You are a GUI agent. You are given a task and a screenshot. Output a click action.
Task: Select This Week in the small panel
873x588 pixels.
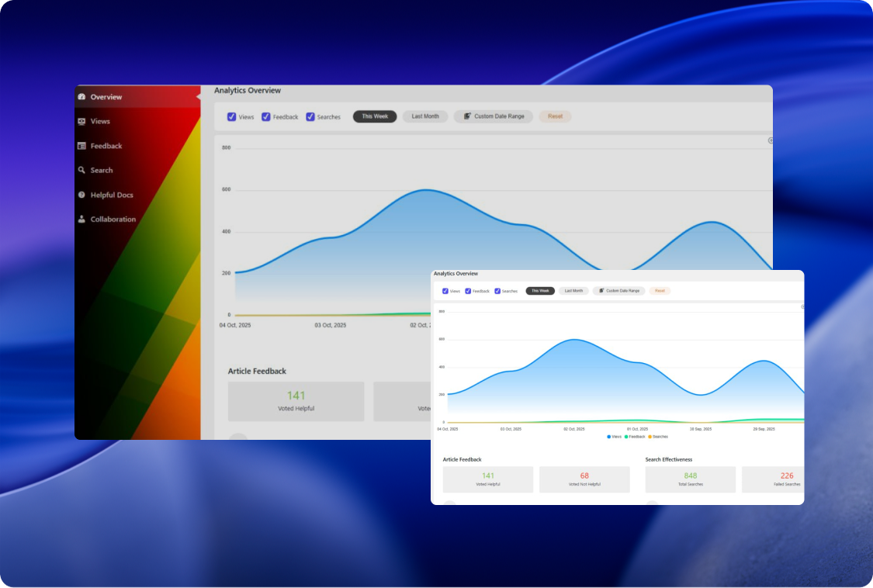[540, 291]
